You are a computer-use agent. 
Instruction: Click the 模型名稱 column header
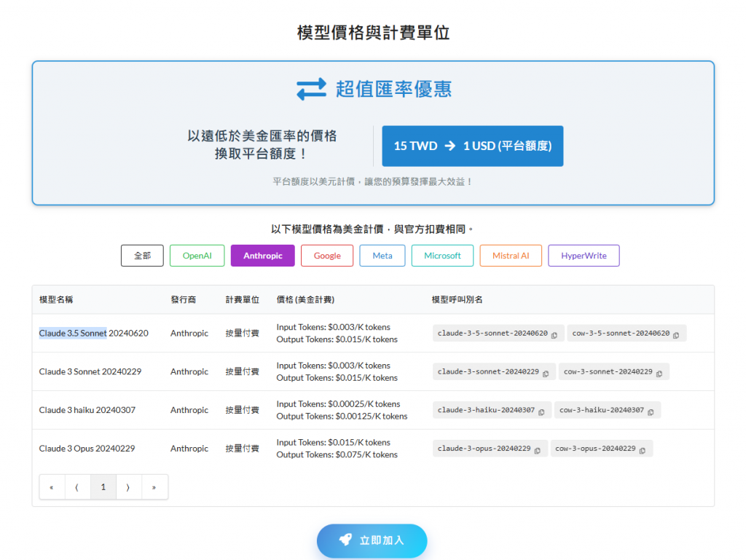[56, 299]
